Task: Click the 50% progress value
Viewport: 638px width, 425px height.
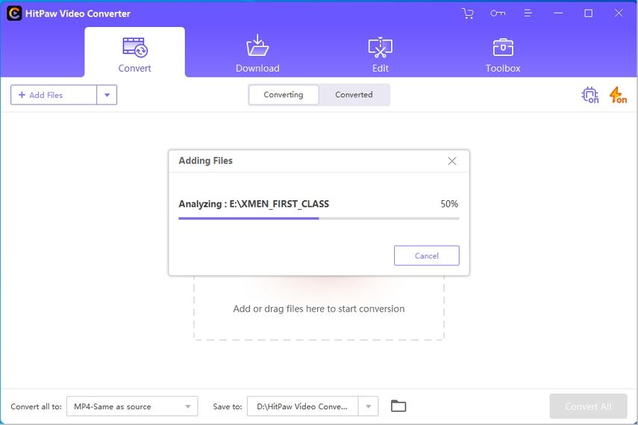Action: click(449, 204)
